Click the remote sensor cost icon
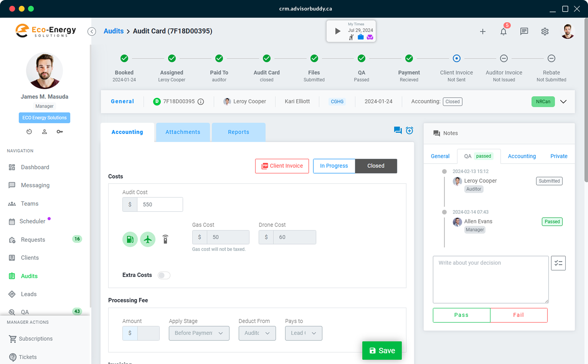The width and height of the screenshot is (588, 364). 165,239
